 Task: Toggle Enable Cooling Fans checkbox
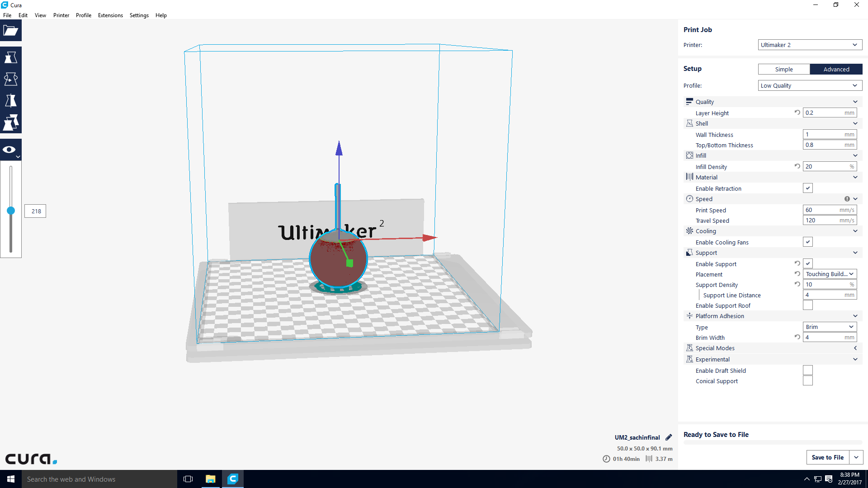[x=808, y=242]
